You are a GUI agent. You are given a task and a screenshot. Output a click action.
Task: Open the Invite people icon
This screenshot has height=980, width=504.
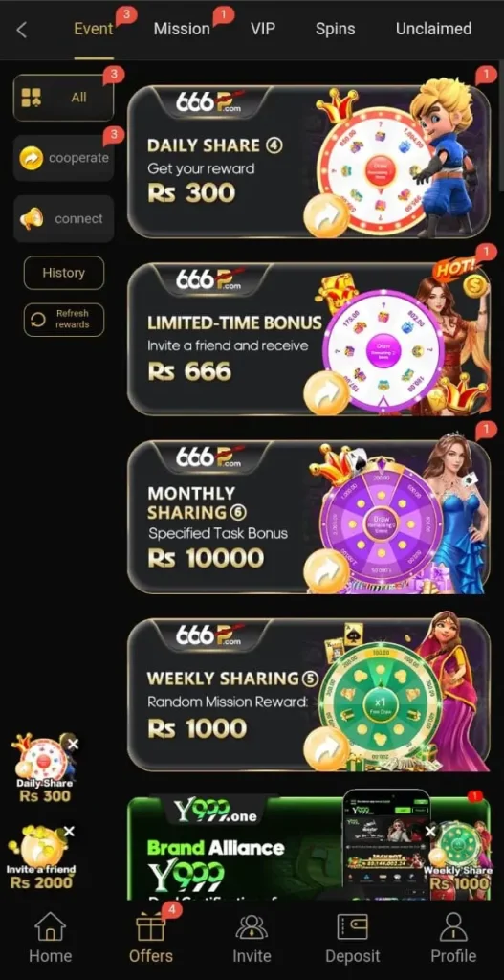coord(252,926)
